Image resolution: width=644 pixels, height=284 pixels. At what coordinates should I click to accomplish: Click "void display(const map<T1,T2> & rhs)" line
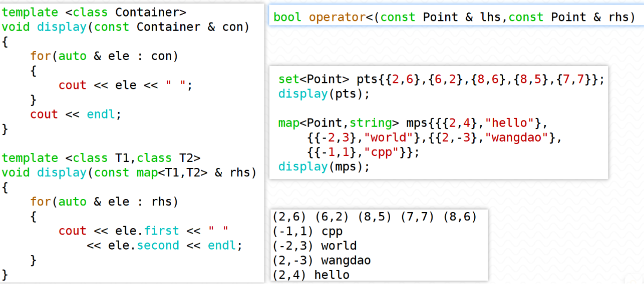(x=129, y=172)
